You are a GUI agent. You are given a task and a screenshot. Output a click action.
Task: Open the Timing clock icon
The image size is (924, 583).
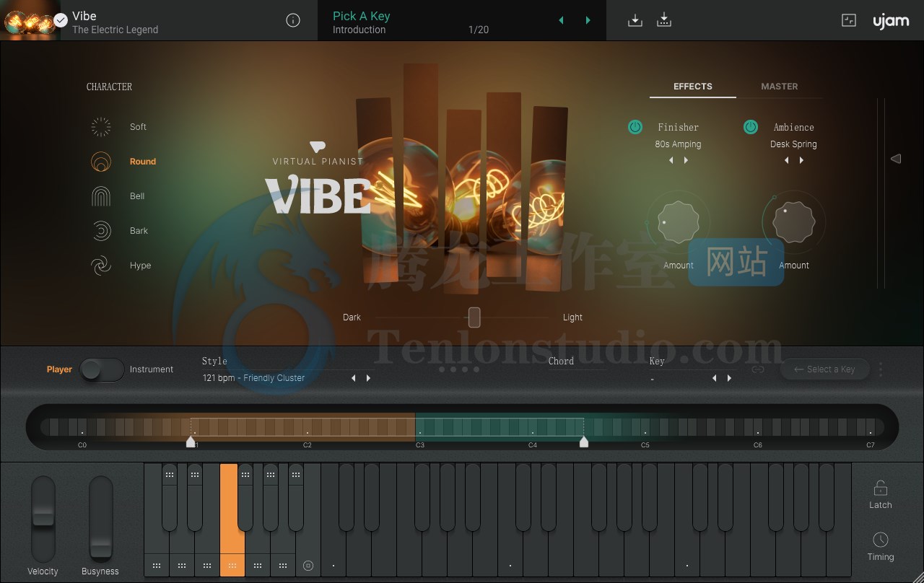(881, 540)
